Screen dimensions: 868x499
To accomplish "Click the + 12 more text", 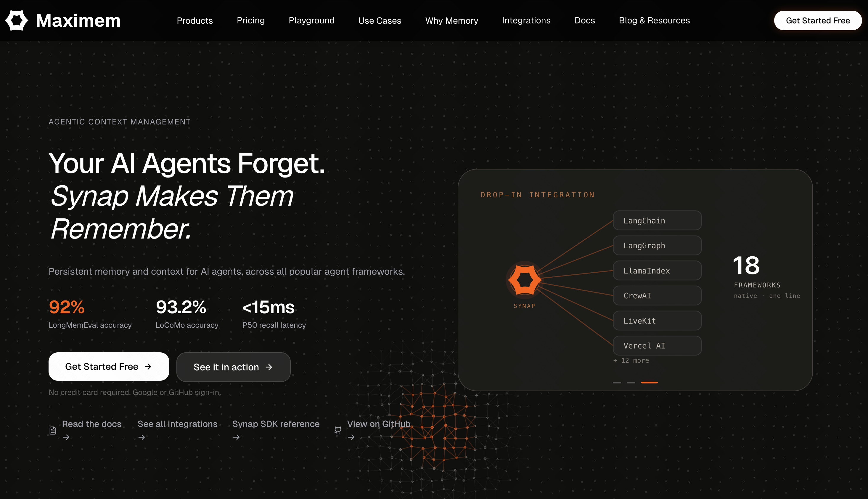I will [x=631, y=360].
